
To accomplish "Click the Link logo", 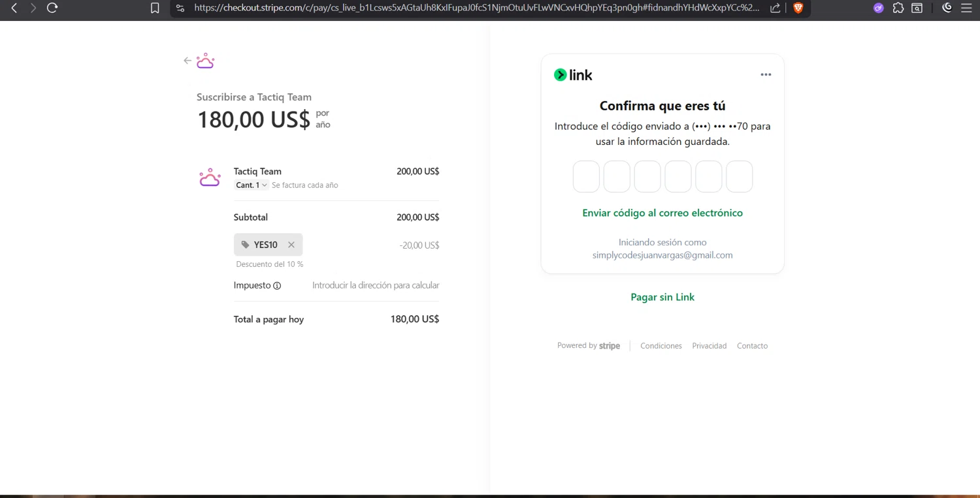I will [x=573, y=75].
